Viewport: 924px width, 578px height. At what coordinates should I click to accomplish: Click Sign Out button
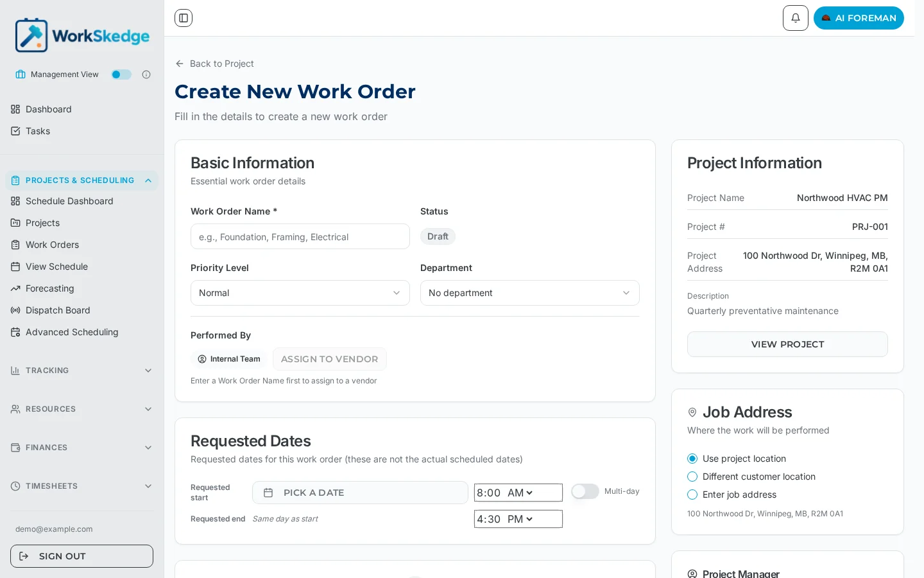point(81,556)
